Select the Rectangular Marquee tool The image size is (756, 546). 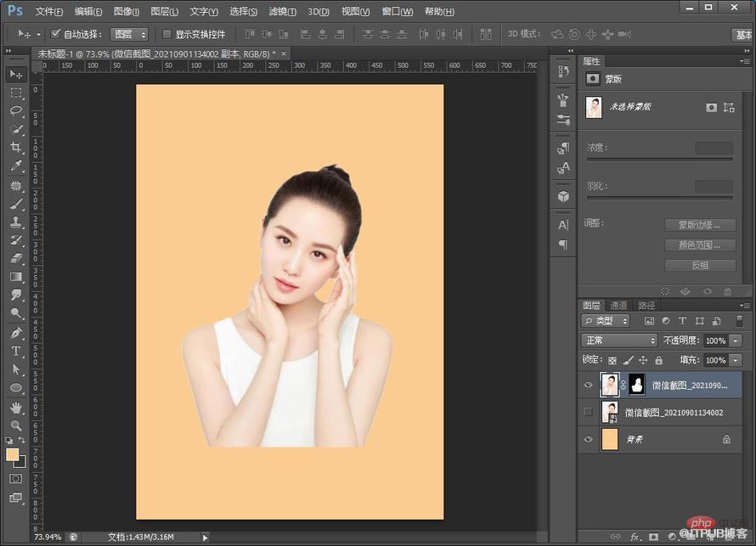point(16,93)
